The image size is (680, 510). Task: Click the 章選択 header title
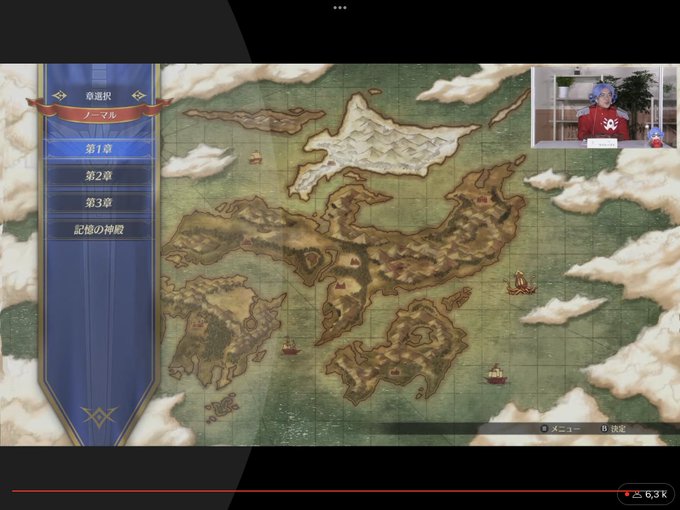coord(98,96)
